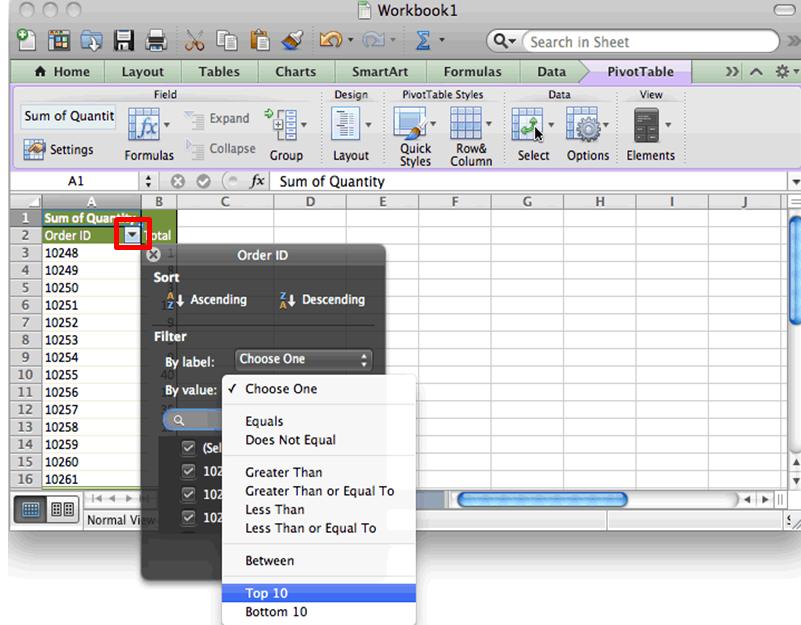Uncheck the first order ID checkbox
This screenshot has width=801, height=625.
pyautogui.click(x=189, y=471)
